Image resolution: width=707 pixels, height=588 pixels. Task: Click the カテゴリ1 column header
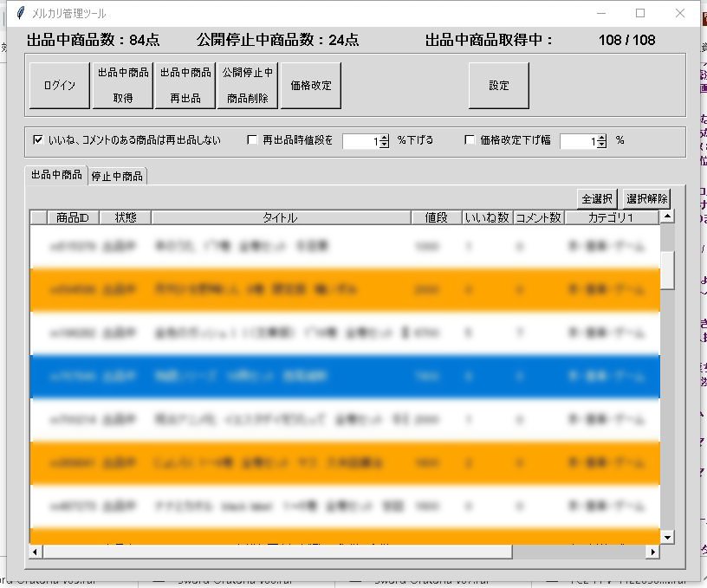(612, 217)
